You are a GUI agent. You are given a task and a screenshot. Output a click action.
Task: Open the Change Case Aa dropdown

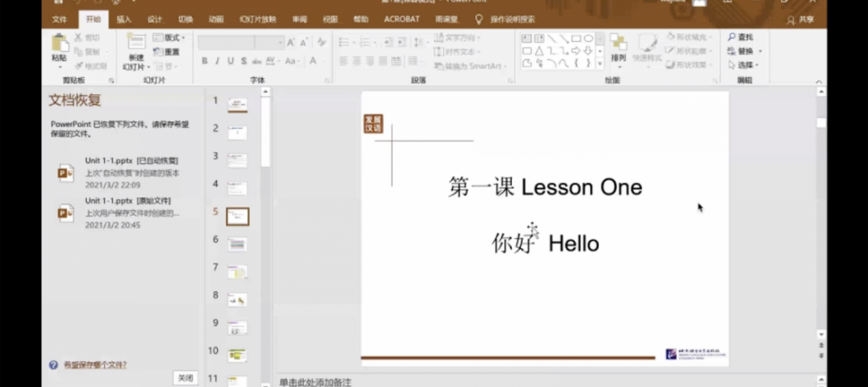click(x=291, y=61)
